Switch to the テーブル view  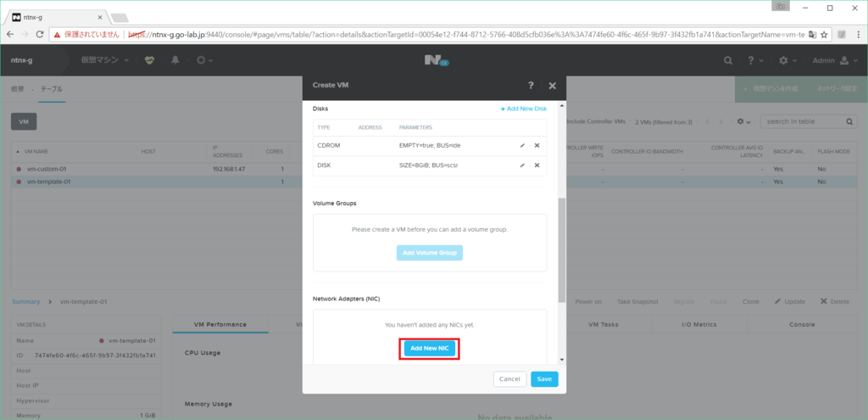pyautogui.click(x=52, y=88)
